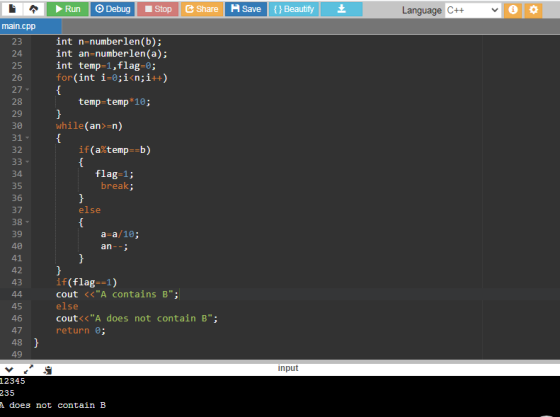The height and width of the screenshot is (417, 560).
Task: Click the 'else' keyword on line 45
Action: 67,306
